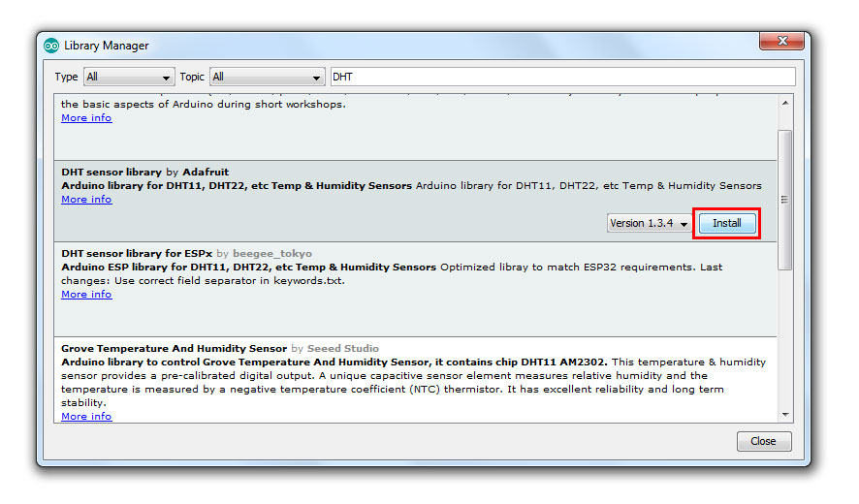Open More info under the workshops description
The image size is (859, 504).
click(x=86, y=118)
